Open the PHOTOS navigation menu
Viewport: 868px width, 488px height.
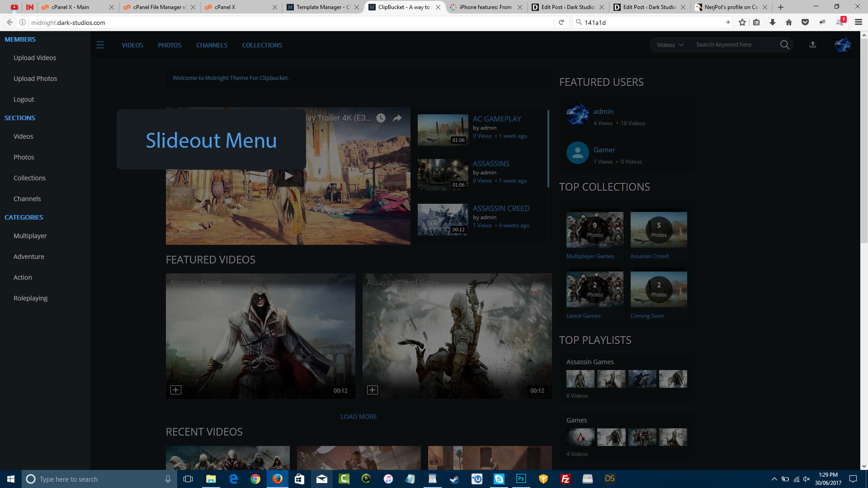coord(170,45)
